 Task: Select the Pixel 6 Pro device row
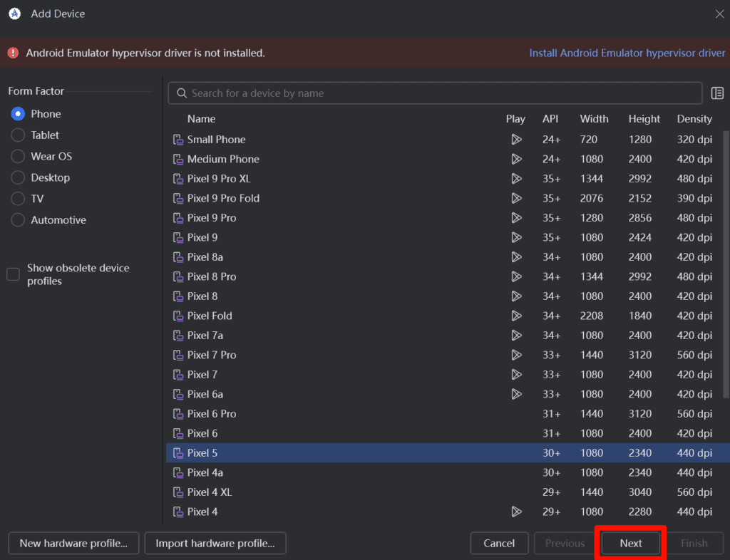tap(212, 414)
